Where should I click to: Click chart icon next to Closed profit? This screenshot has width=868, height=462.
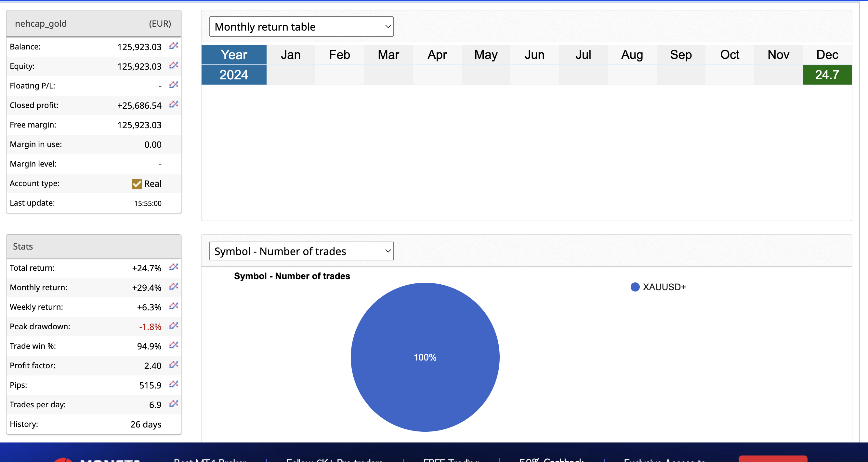pos(174,104)
